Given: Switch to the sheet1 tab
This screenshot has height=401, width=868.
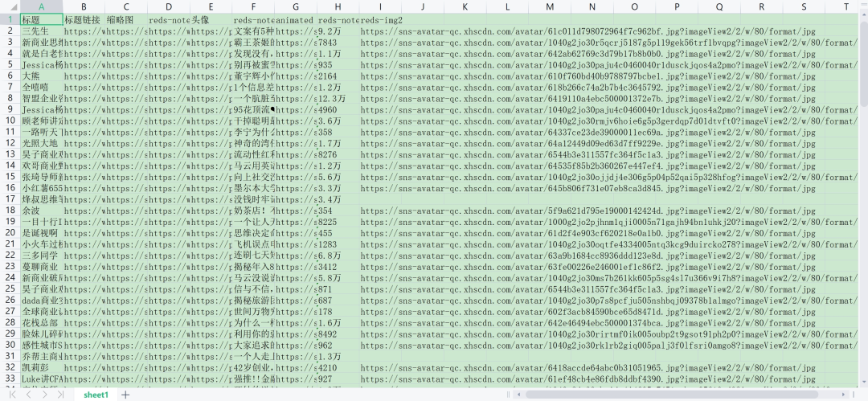Looking at the screenshot, I should coord(96,395).
